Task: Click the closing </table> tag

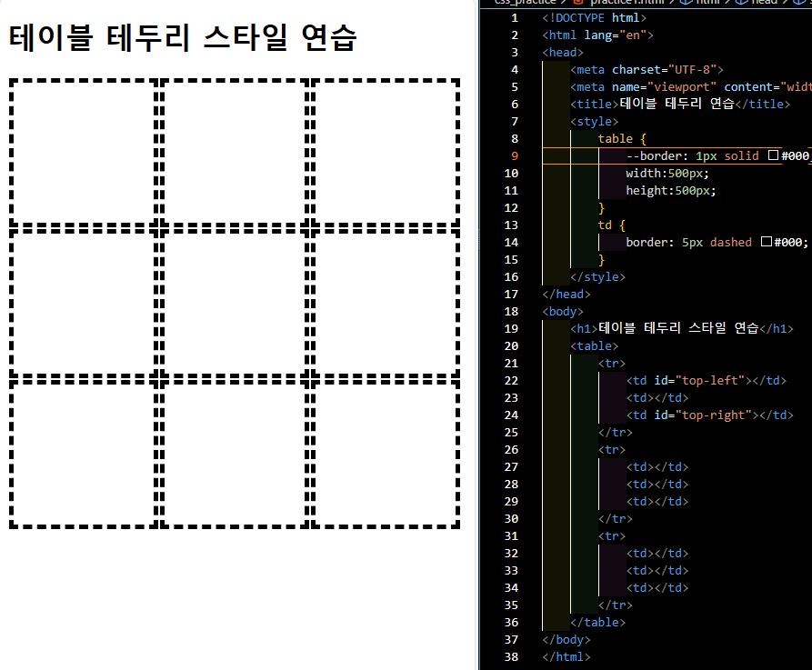Action: 597,622
